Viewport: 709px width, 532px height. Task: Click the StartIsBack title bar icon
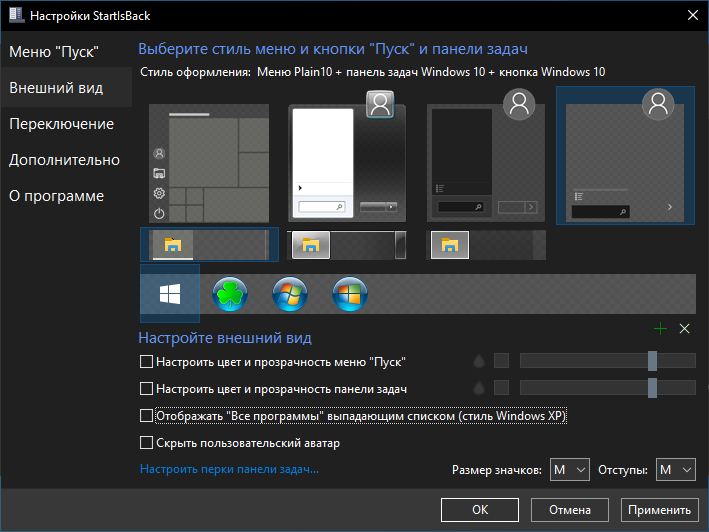(x=16, y=15)
